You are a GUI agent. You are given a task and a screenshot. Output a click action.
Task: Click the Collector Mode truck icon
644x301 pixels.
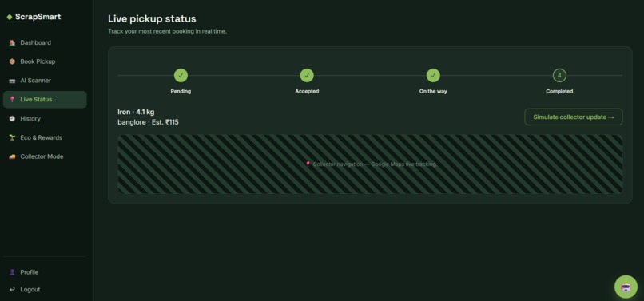pyautogui.click(x=12, y=156)
